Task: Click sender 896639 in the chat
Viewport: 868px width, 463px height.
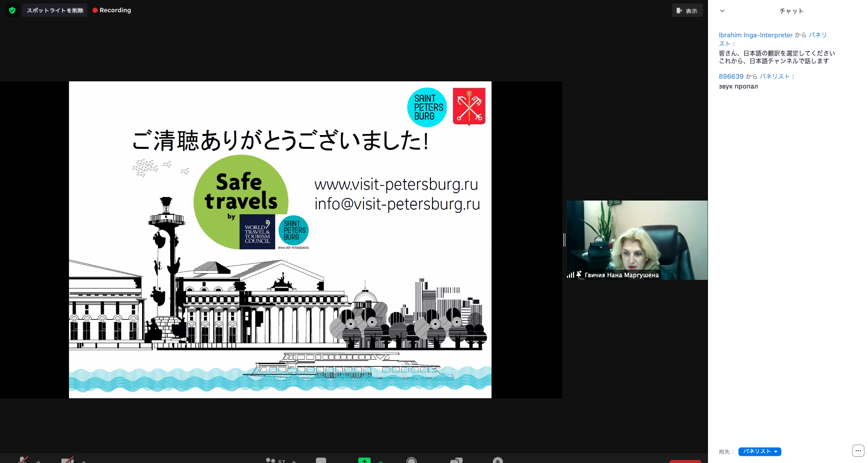Action: click(731, 77)
